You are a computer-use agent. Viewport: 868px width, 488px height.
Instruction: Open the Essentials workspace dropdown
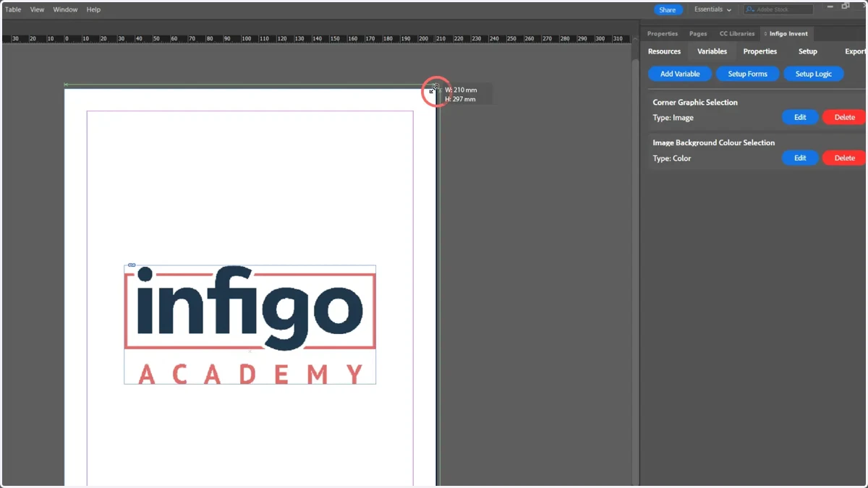[x=712, y=9]
